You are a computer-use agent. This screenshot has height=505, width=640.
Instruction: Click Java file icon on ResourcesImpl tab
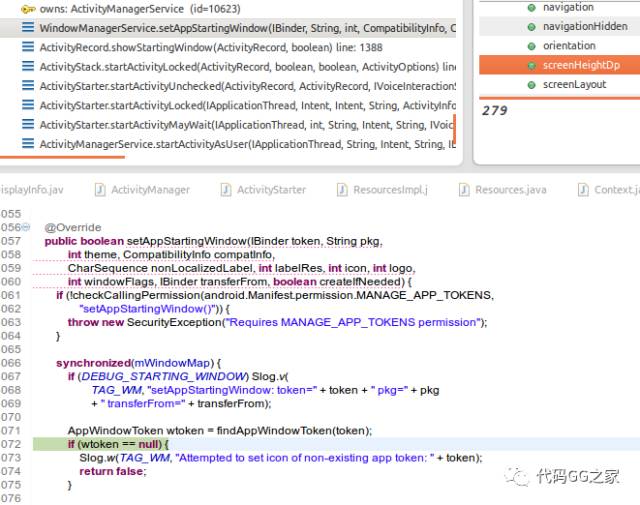coord(342,190)
